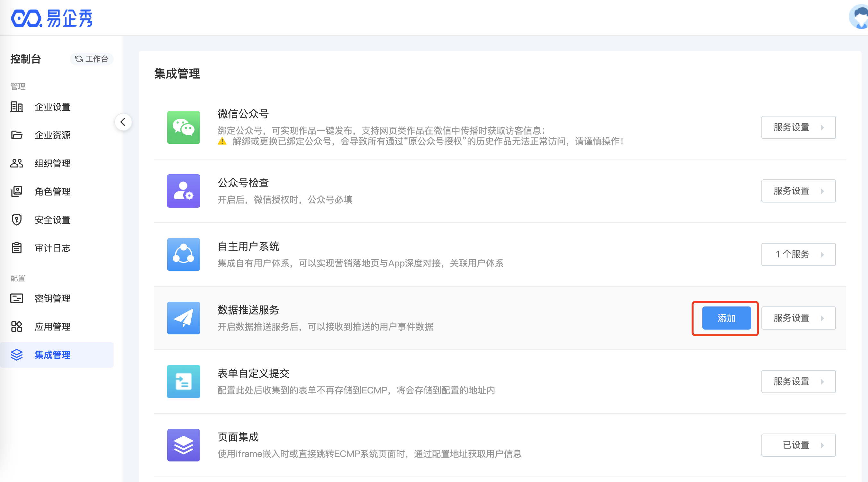Open 服务设置 for 表单自定义提交
868x482 pixels.
point(798,381)
